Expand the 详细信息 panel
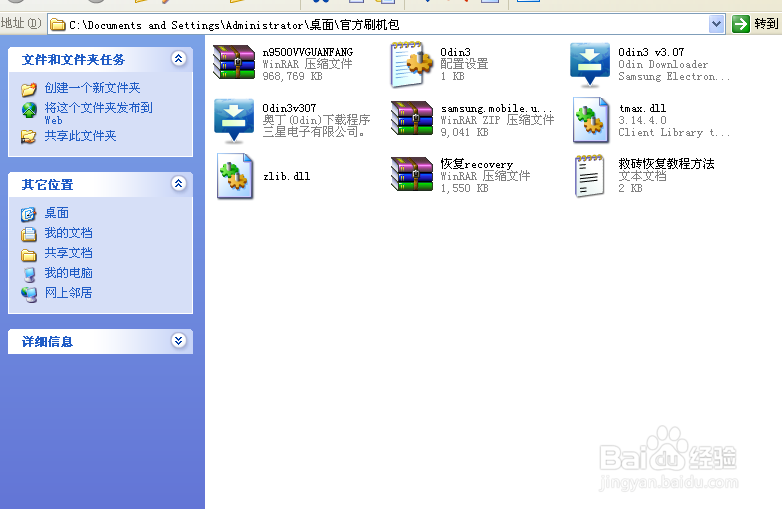The image size is (782, 509). (178, 340)
